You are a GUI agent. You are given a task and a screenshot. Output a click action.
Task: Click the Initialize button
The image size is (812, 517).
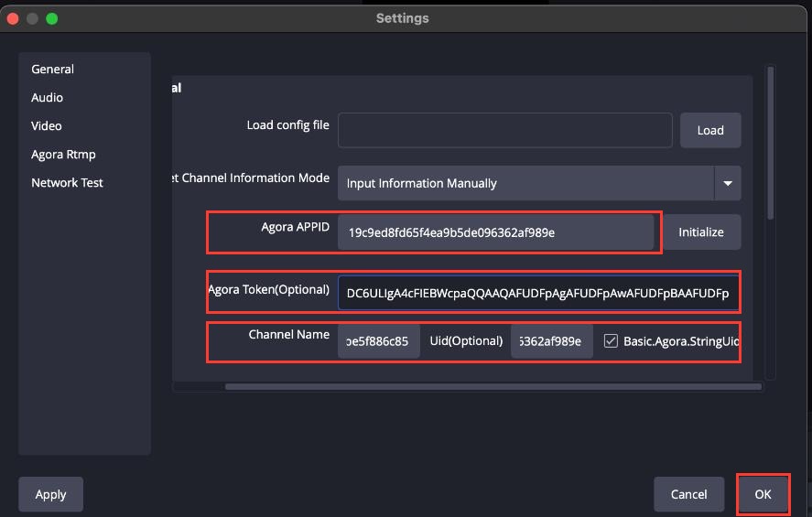tap(701, 232)
